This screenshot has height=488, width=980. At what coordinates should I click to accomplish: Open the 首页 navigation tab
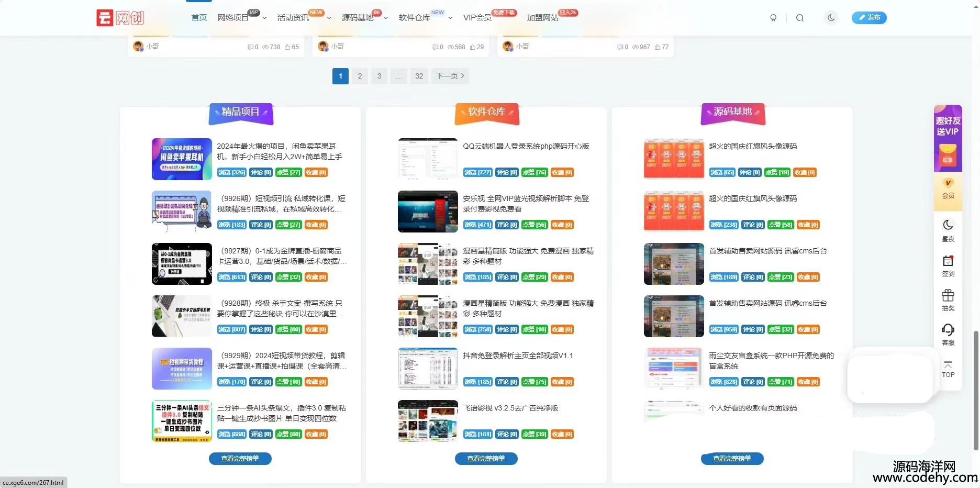pos(199,18)
